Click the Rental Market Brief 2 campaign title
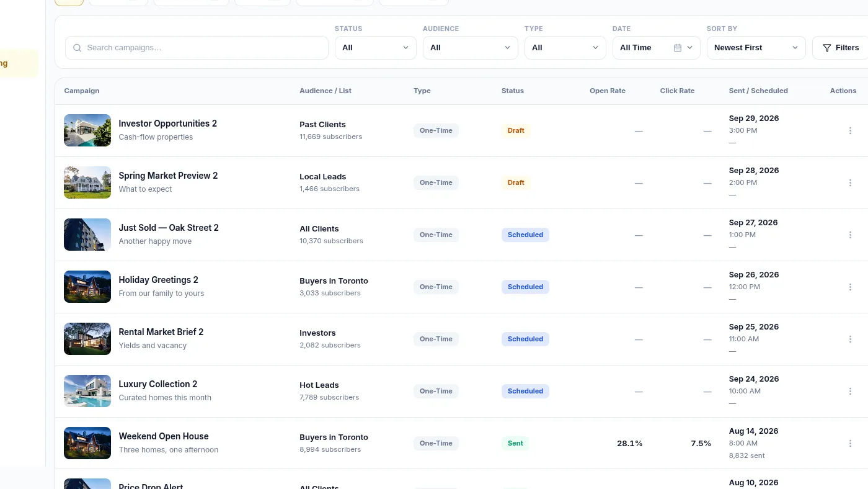The height and width of the screenshot is (489, 868). [161, 332]
